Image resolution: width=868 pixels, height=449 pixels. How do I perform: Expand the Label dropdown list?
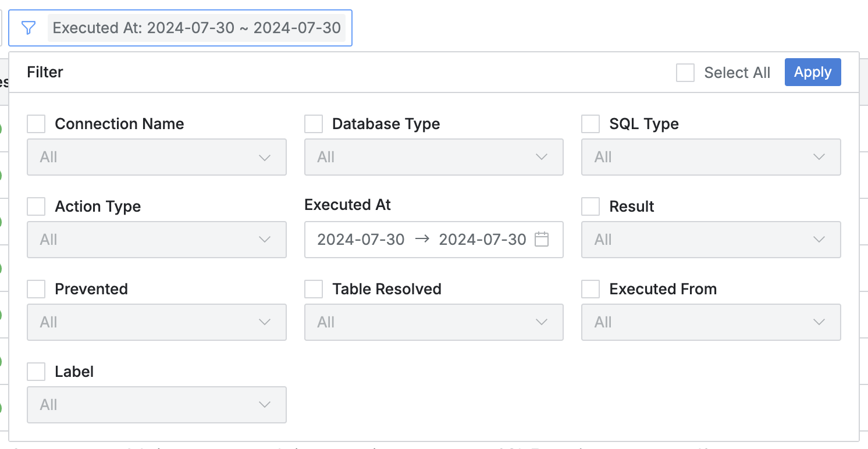(x=156, y=405)
